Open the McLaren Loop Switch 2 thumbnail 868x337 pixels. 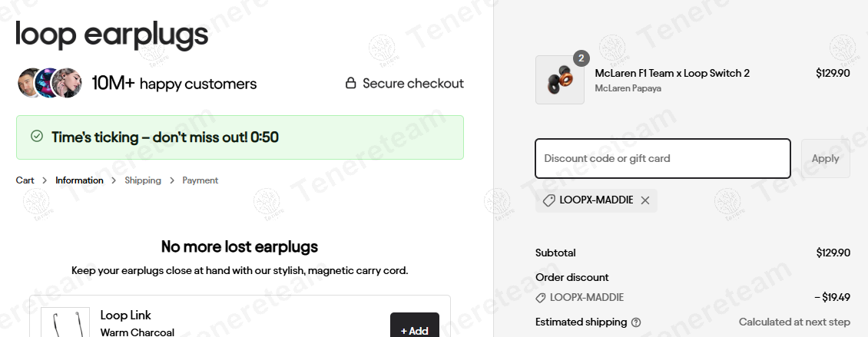559,80
